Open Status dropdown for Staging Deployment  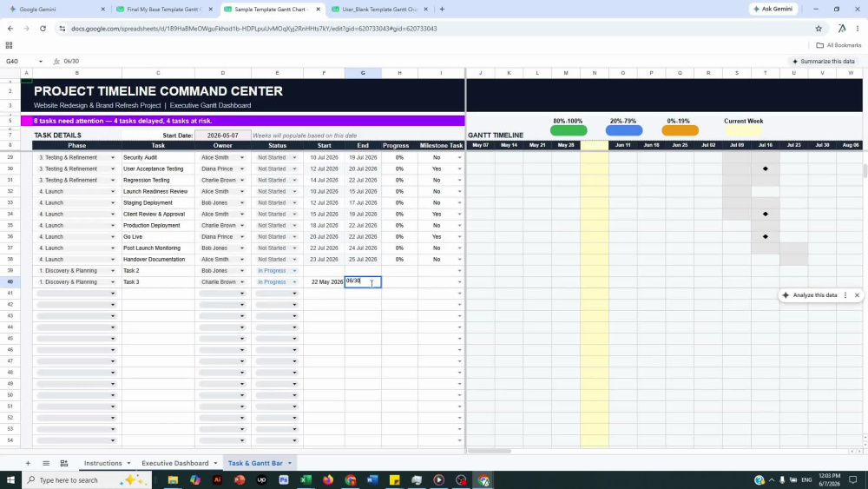294,202
